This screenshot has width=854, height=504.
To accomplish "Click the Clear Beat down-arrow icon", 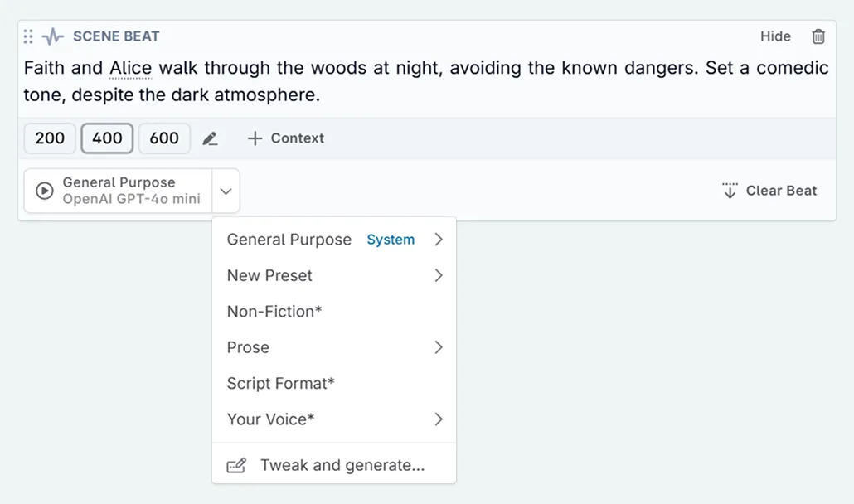I will (x=730, y=191).
